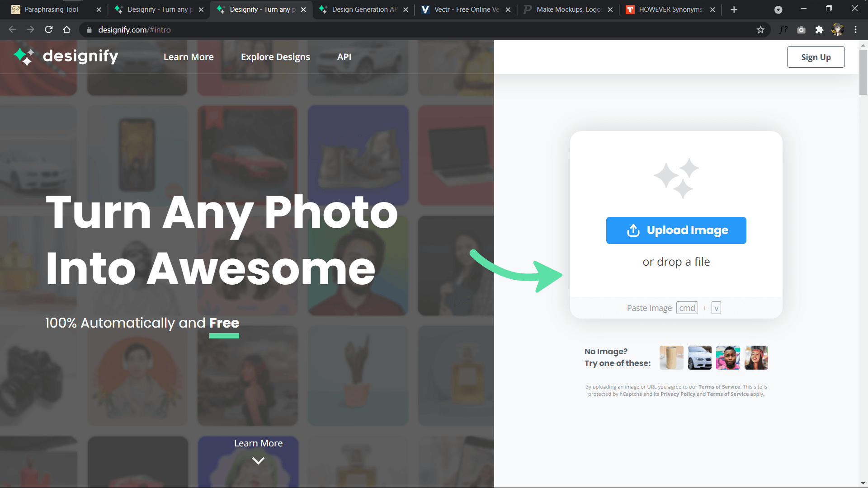868x488 pixels.
Task: Close the Design Generation API tab
Action: 406,9
